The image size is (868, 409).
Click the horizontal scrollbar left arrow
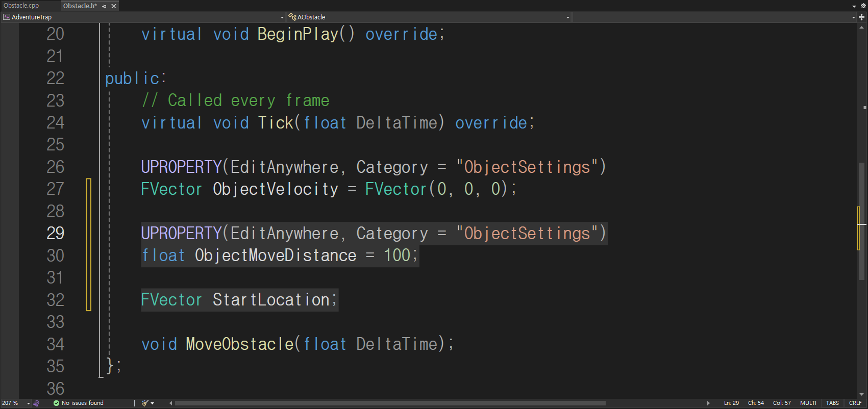(x=170, y=403)
